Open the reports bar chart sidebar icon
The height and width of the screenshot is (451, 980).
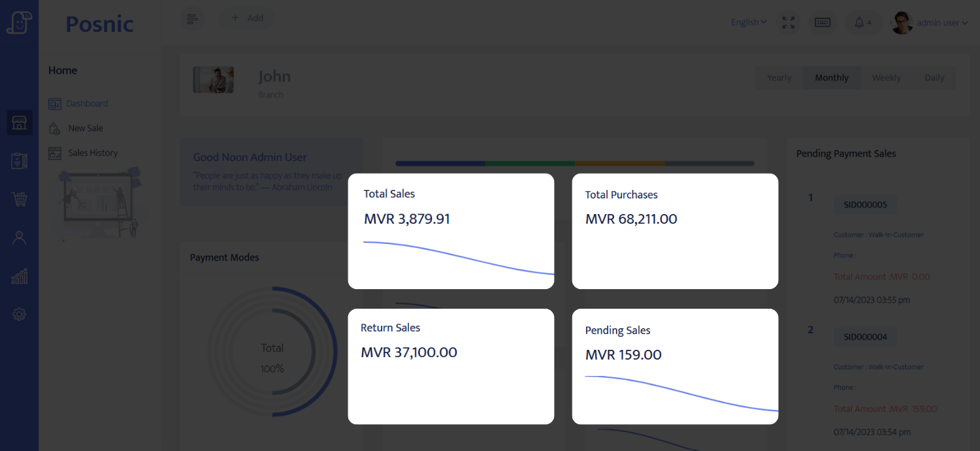(x=20, y=277)
